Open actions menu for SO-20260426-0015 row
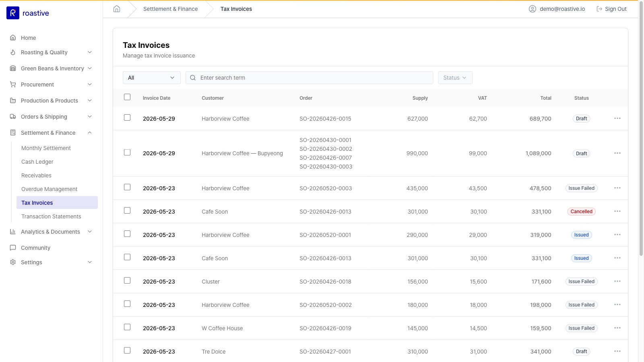This screenshot has width=644, height=362. click(x=617, y=118)
